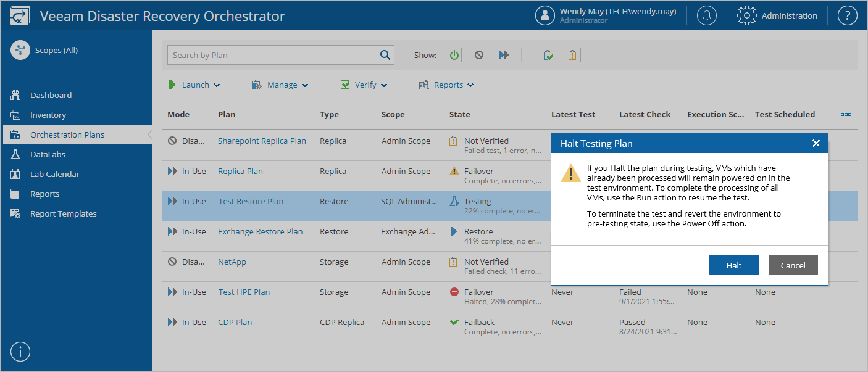Sort by the Latest Check column header

[645, 114]
